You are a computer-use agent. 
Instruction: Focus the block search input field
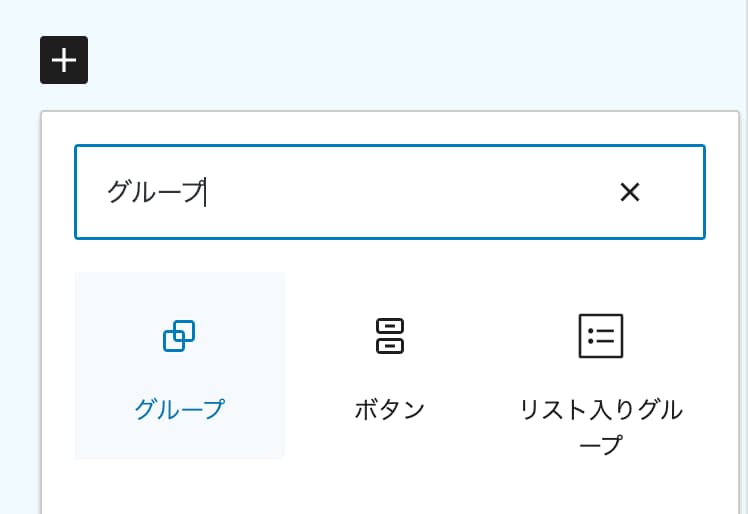390,192
